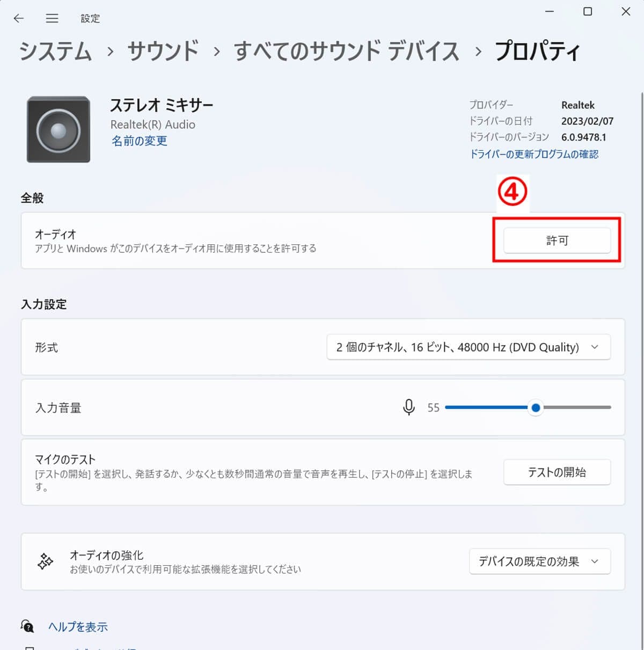This screenshot has height=650, width=644.
Task: Click the driver version 6.0.9478.1 text
Action: 584,137
